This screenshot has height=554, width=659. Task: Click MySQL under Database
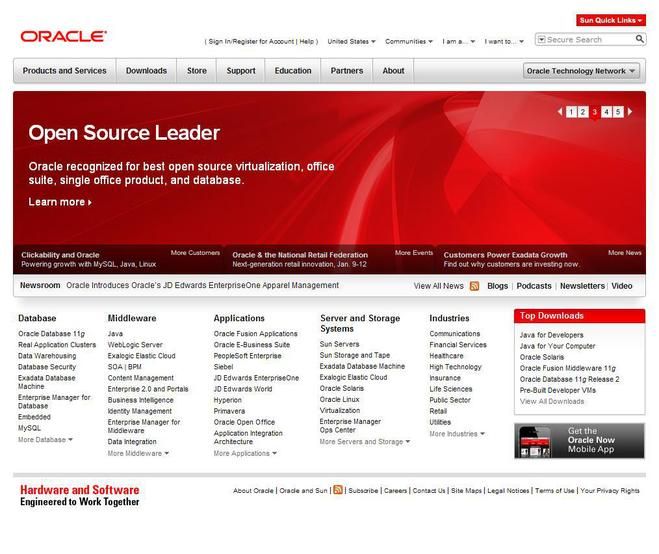pyautogui.click(x=29, y=428)
